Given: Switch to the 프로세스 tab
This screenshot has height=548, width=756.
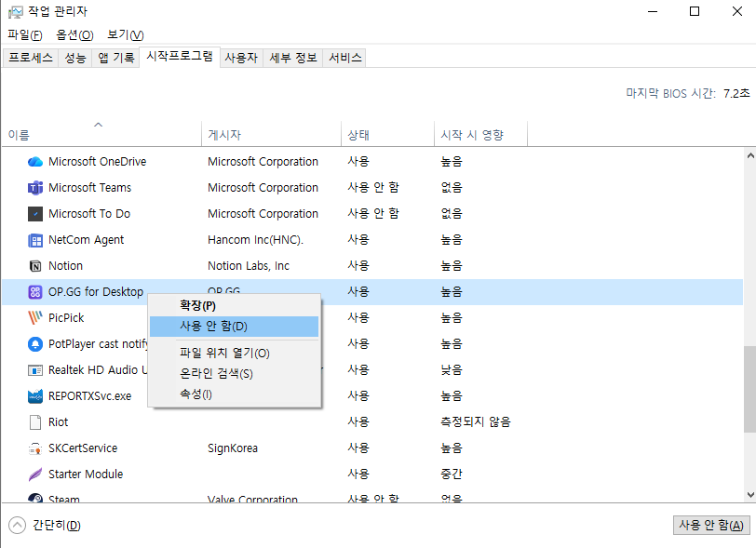Looking at the screenshot, I should pos(31,58).
